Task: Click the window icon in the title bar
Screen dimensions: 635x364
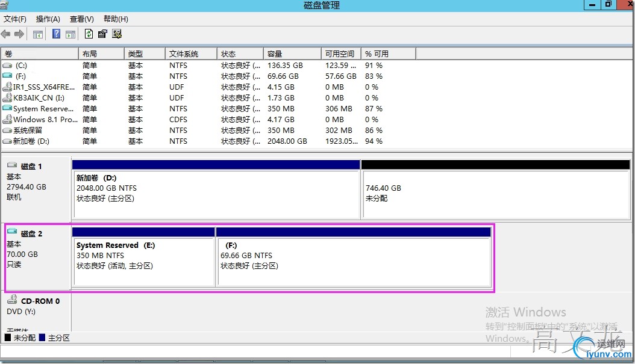Action: coord(4,5)
